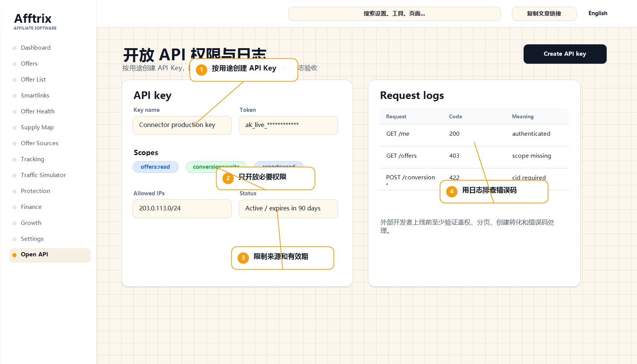Select the offers:read scope chip
This screenshot has width=637, height=364.
[x=155, y=167]
